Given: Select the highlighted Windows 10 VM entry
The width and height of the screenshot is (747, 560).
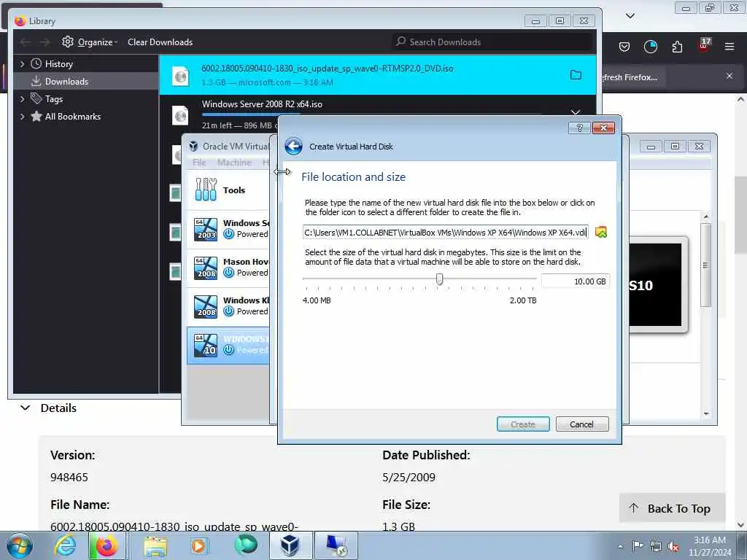Looking at the screenshot, I should click(x=228, y=345).
